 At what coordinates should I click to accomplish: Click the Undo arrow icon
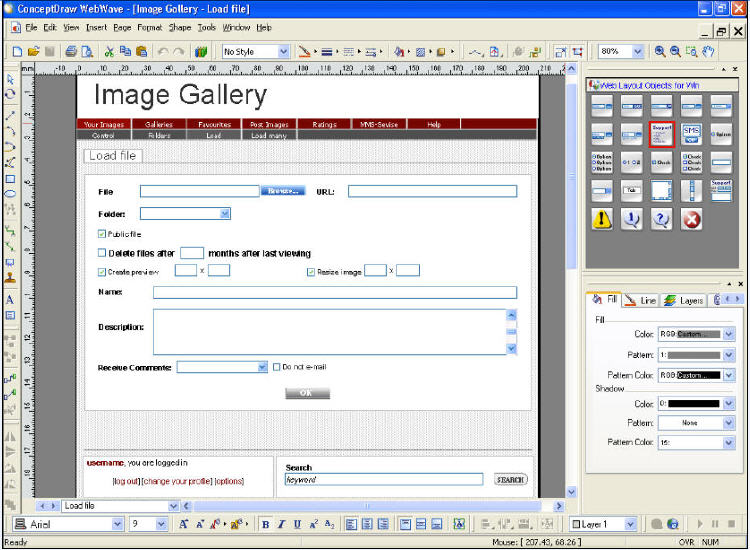163,52
